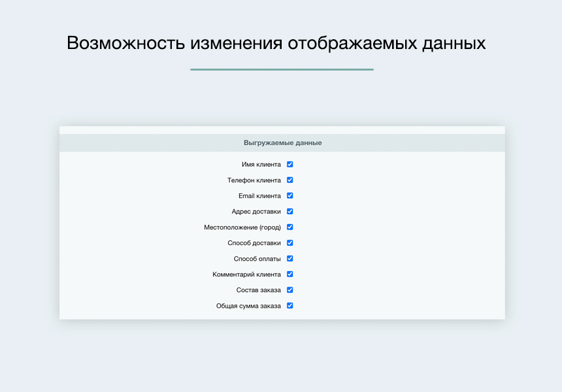Uncheck the Имя клиента checkbox

pos(289,164)
